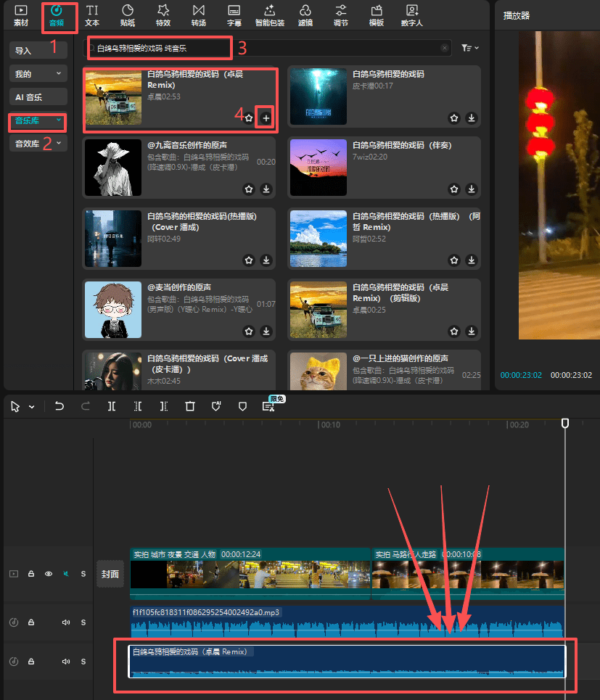Click the split clip tool in timeline toolbar
The height and width of the screenshot is (700, 600).
pyautogui.click(x=112, y=406)
